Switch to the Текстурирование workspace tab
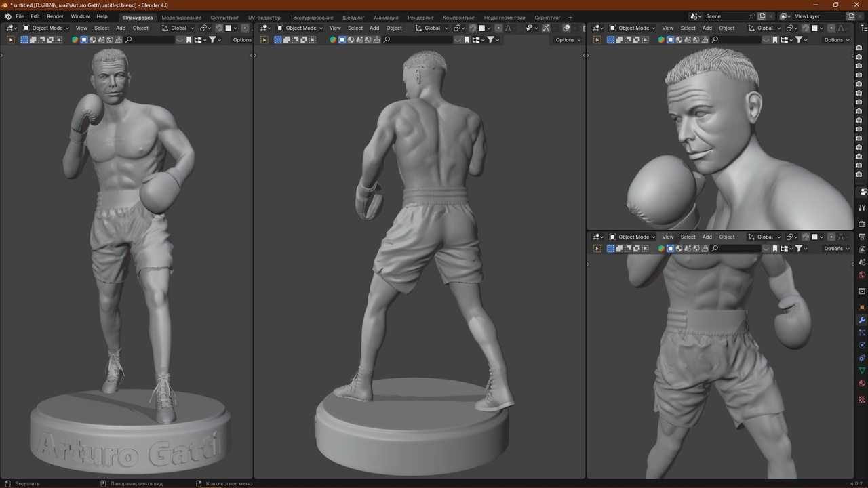The width and height of the screenshot is (868, 488). tap(312, 18)
